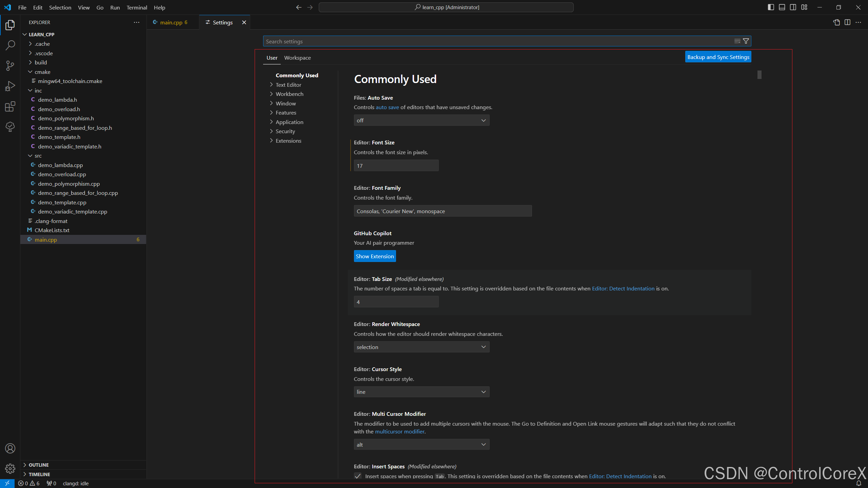This screenshot has width=868, height=488.
Task: Expand the Text Editor settings category
Action: 288,85
